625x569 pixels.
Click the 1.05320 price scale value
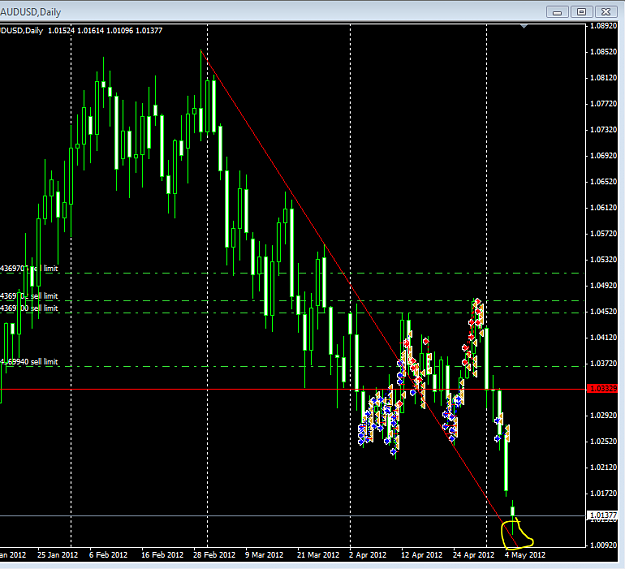click(603, 260)
